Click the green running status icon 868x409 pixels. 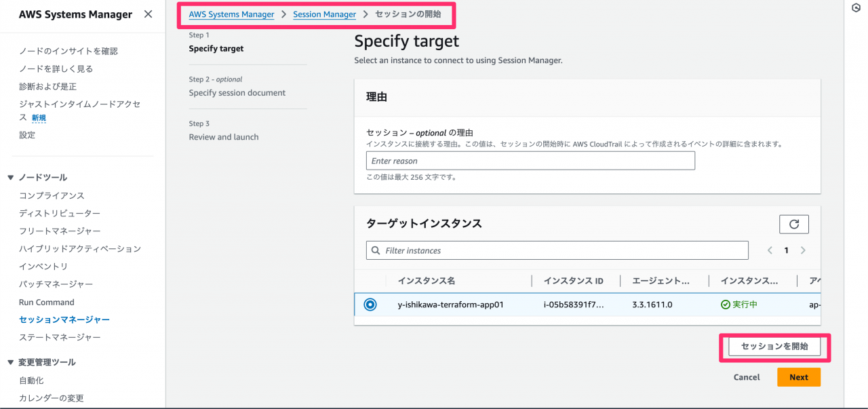pyautogui.click(x=726, y=305)
